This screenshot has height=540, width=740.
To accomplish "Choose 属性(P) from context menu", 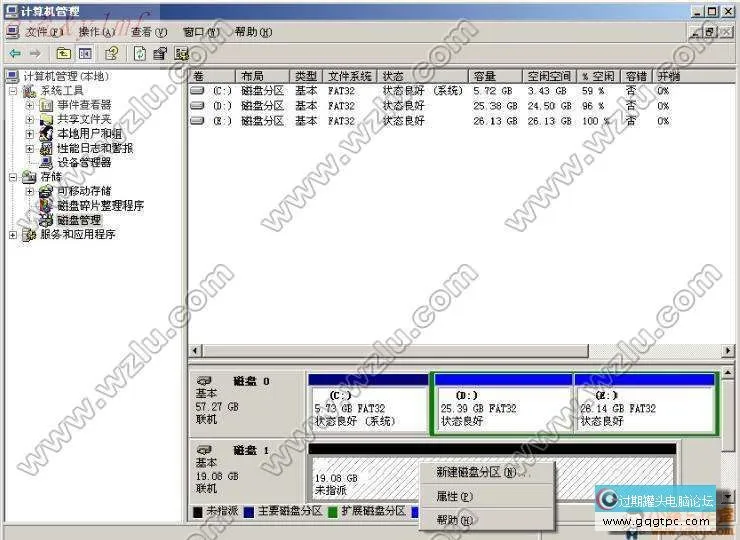I will click(486, 496).
